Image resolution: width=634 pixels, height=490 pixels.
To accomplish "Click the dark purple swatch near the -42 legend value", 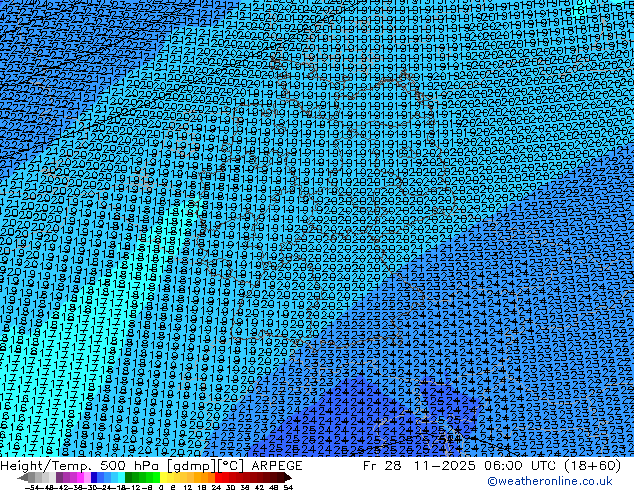I will pyautogui.click(x=59, y=478).
